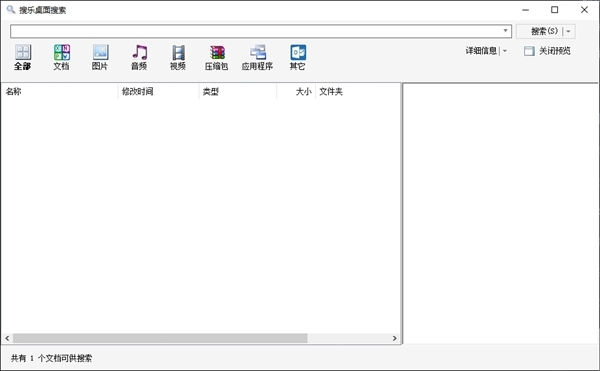Filter results by 文档 documents
The height and width of the screenshot is (371, 600).
coord(62,57)
